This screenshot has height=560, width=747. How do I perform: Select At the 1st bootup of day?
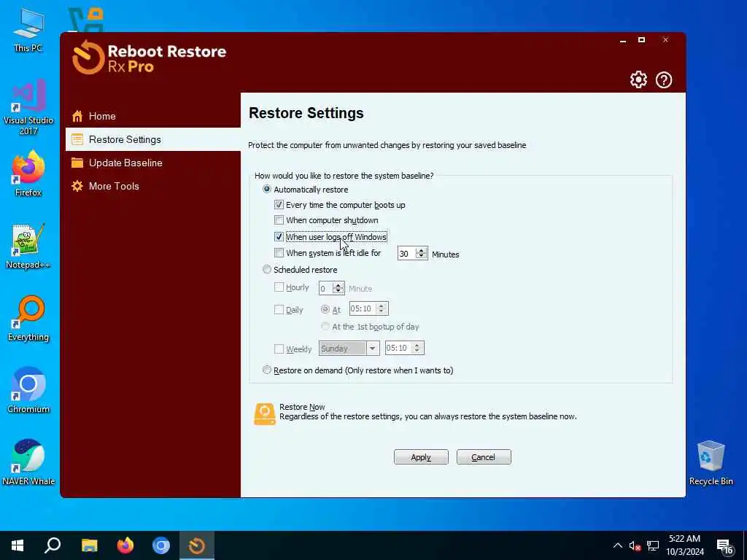click(x=325, y=326)
